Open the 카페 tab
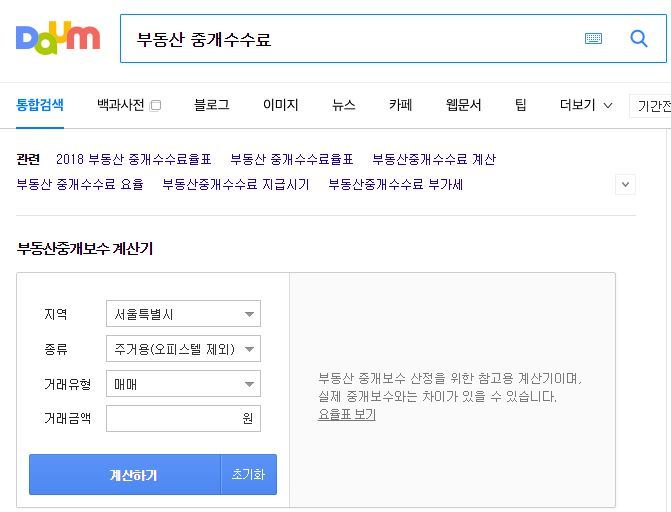This screenshot has height=512, width=671. tap(400, 105)
